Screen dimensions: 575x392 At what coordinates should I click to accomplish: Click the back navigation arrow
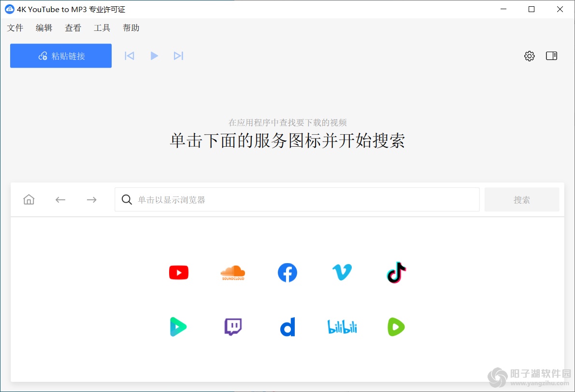[x=60, y=199]
